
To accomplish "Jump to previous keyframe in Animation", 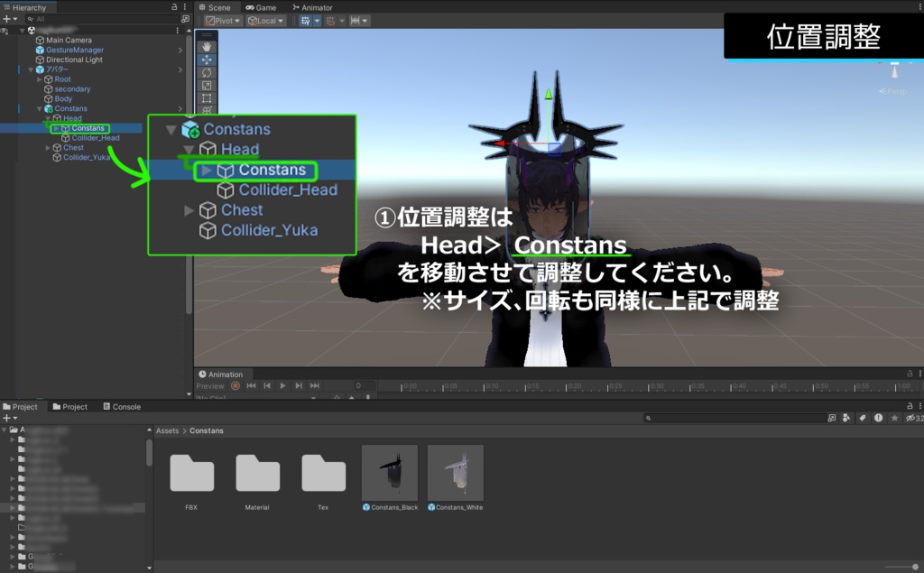I will click(x=267, y=385).
